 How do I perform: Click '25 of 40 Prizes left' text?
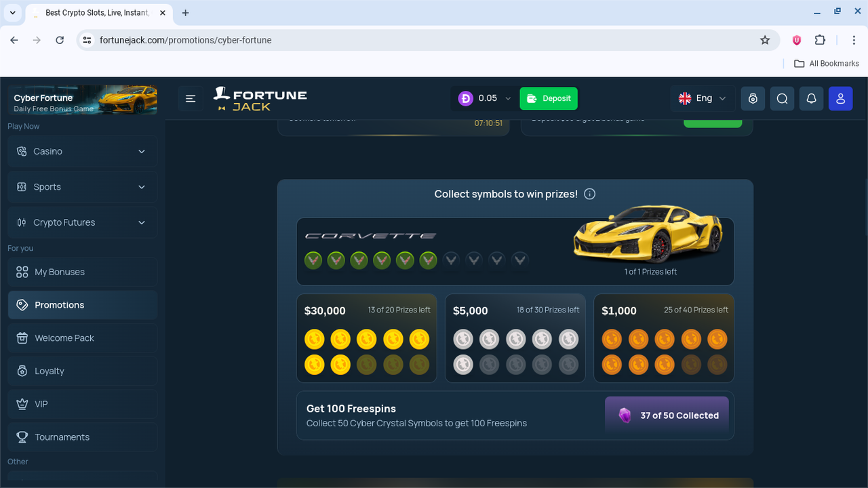click(x=696, y=310)
